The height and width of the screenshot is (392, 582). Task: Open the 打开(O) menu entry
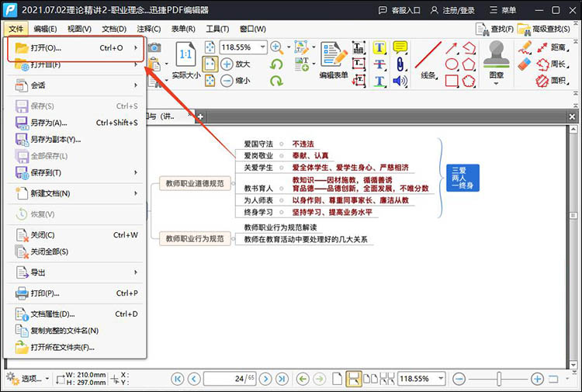(x=75, y=48)
